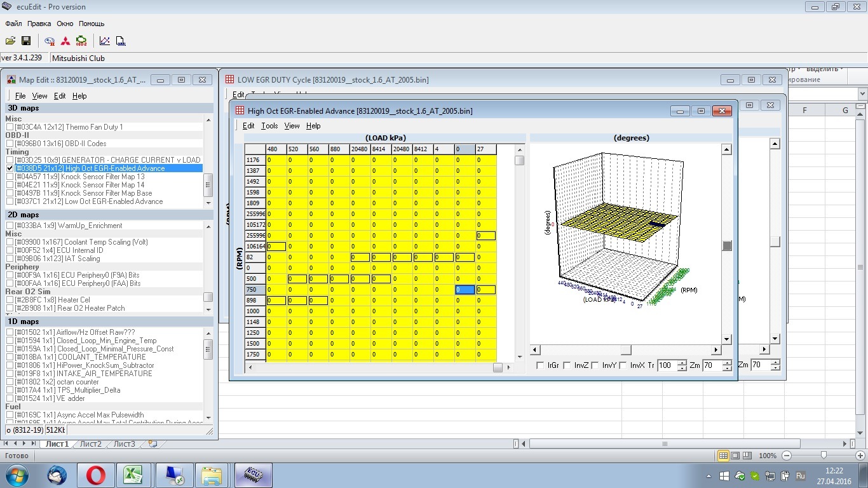
Task: Click the Map Edit window title icon
Action: (x=11, y=80)
